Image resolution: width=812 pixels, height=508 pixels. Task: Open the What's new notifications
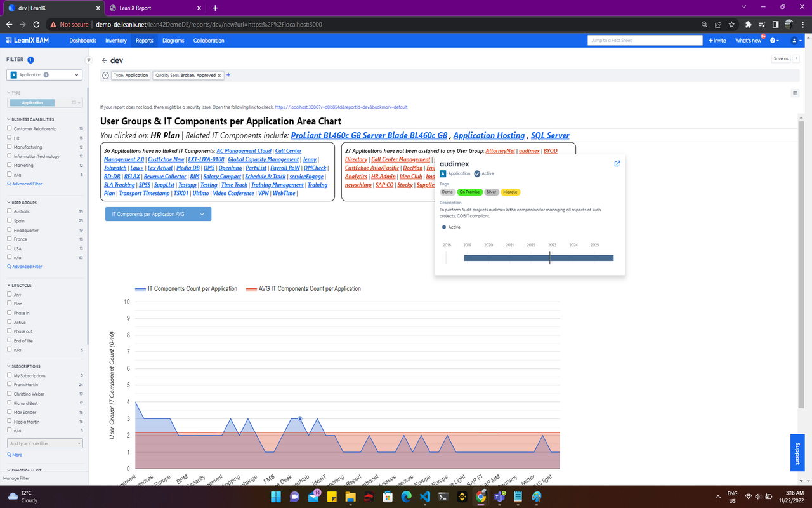pos(749,40)
